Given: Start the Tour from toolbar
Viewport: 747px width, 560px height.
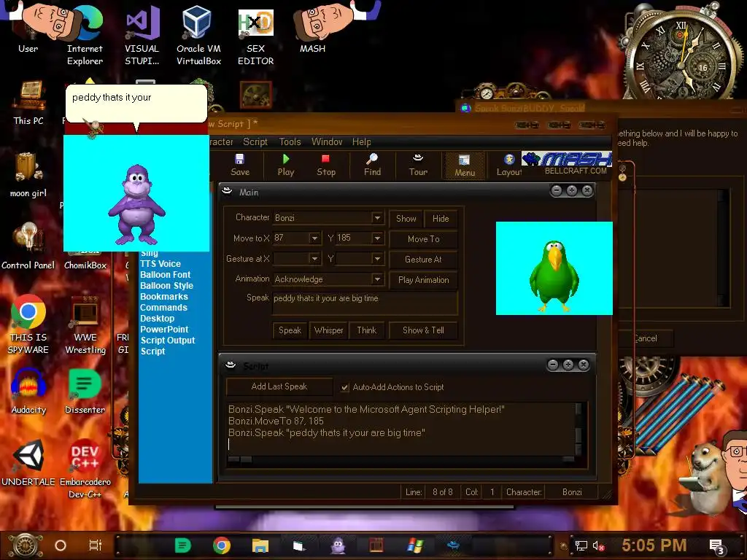Looking at the screenshot, I should [418, 165].
